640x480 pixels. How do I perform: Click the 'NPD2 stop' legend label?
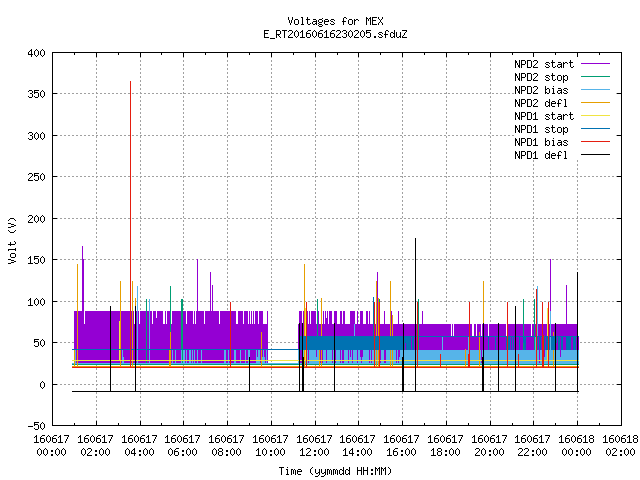pyautogui.click(x=541, y=77)
